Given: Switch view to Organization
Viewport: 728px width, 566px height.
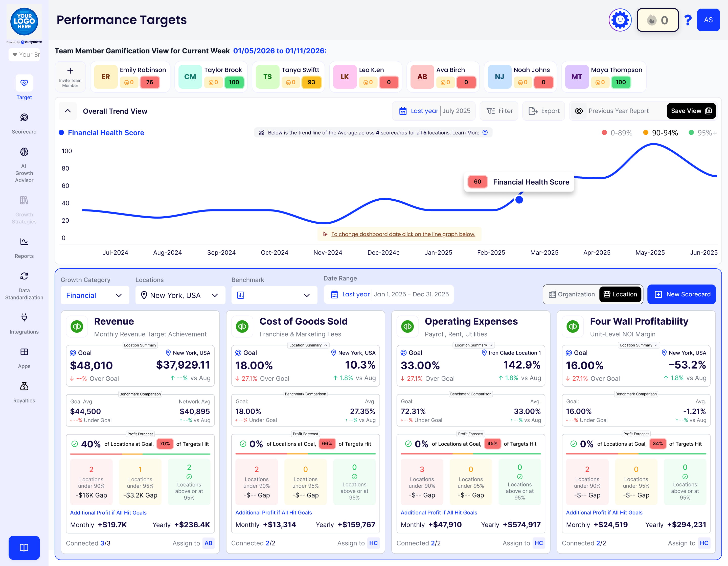Looking at the screenshot, I should pos(572,294).
